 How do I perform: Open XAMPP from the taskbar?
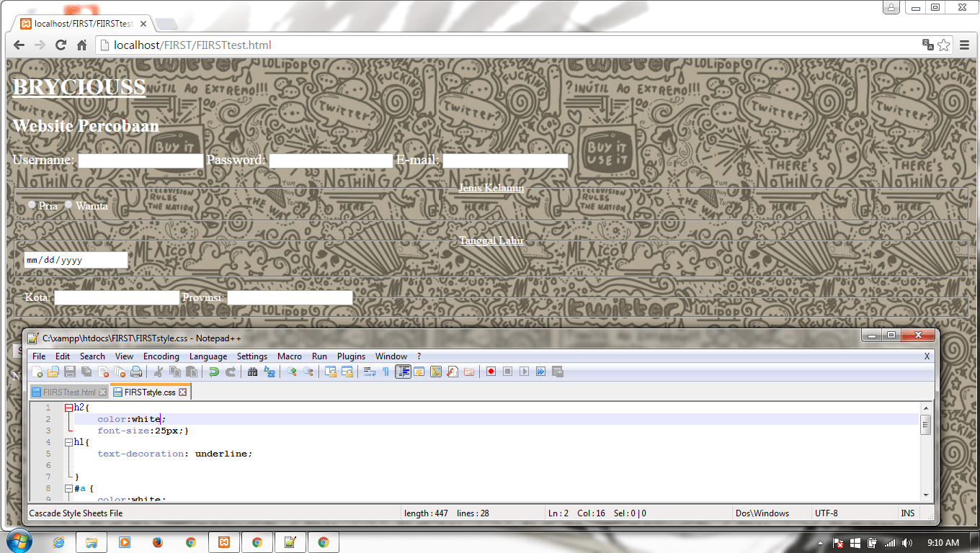coord(224,542)
